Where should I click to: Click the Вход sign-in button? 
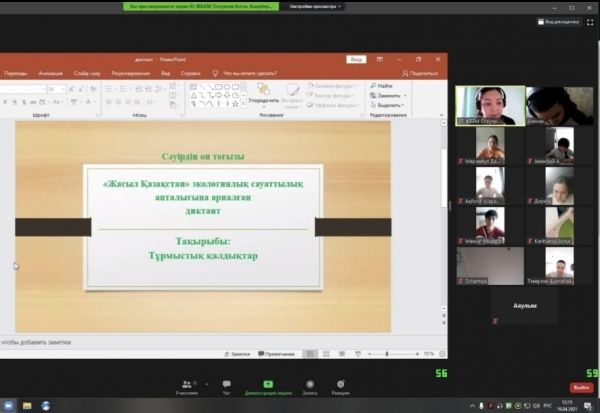coord(356,59)
